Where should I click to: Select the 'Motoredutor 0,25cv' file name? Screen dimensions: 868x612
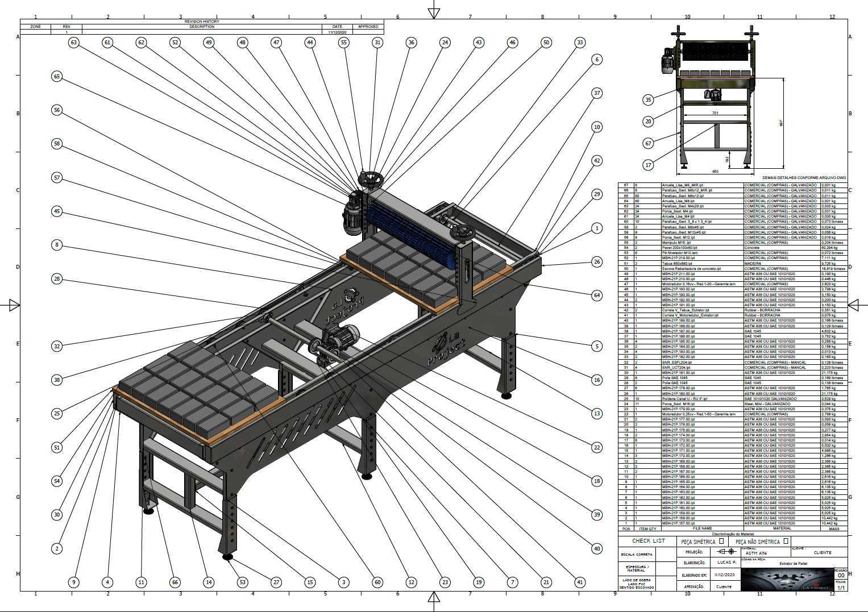click(x=699, y=414)
